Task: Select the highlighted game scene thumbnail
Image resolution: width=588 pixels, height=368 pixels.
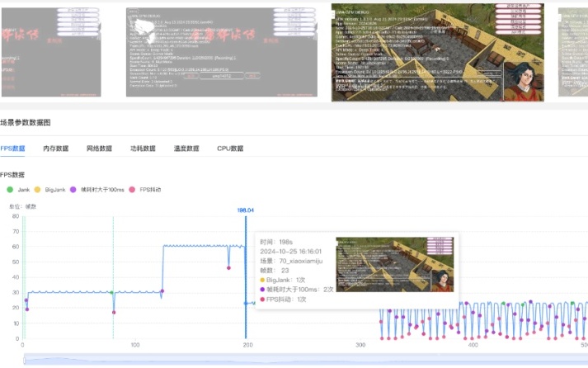Action: tap(438, 53)
